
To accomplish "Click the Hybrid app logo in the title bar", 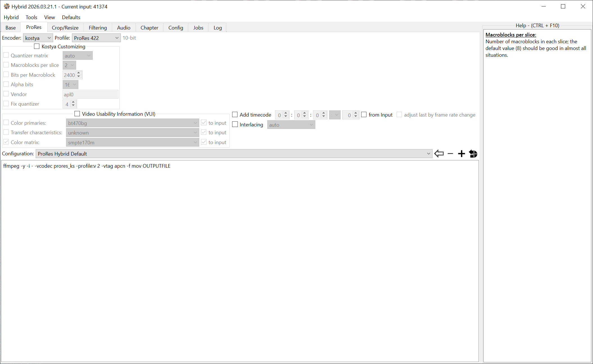I will coord(7,6).
